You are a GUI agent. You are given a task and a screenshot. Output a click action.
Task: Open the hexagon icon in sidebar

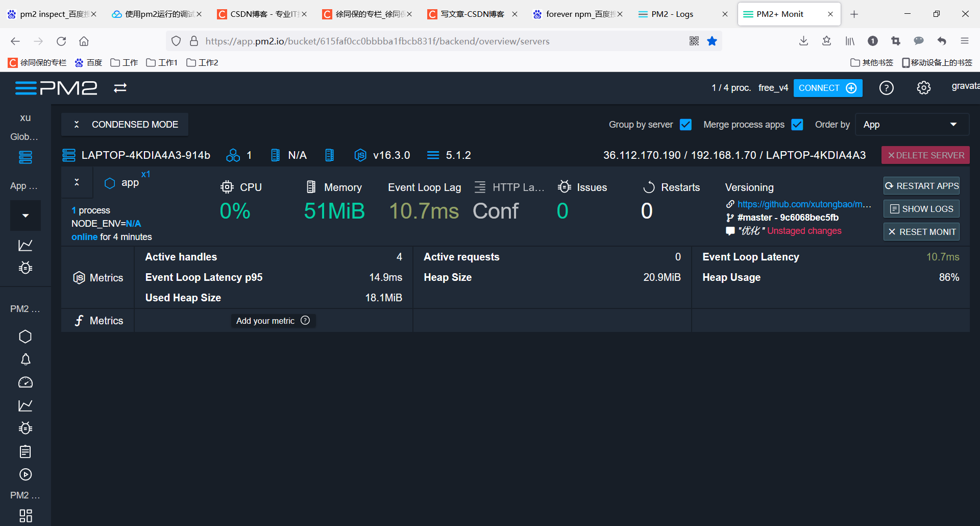26,337
